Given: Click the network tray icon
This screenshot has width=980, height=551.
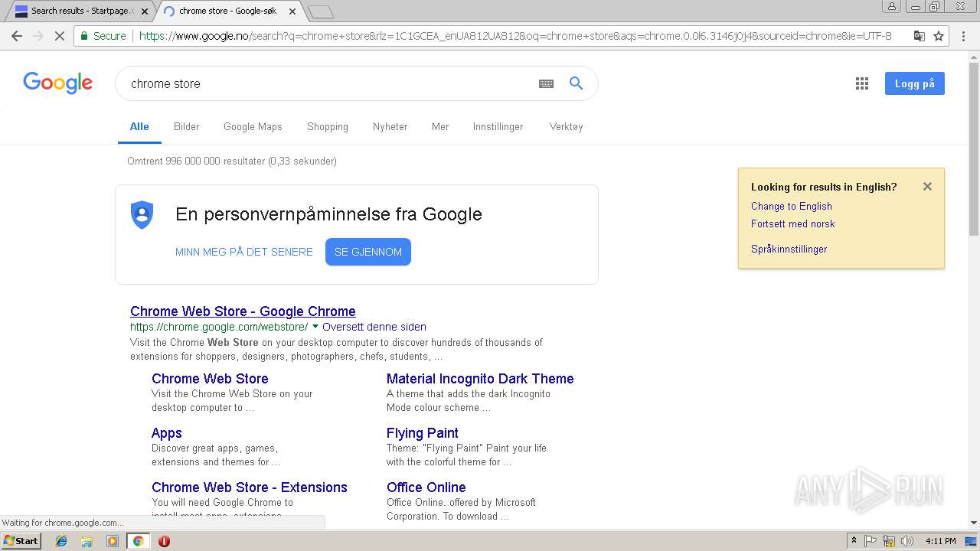Looking at the screenshot, I should coord(889,541).
